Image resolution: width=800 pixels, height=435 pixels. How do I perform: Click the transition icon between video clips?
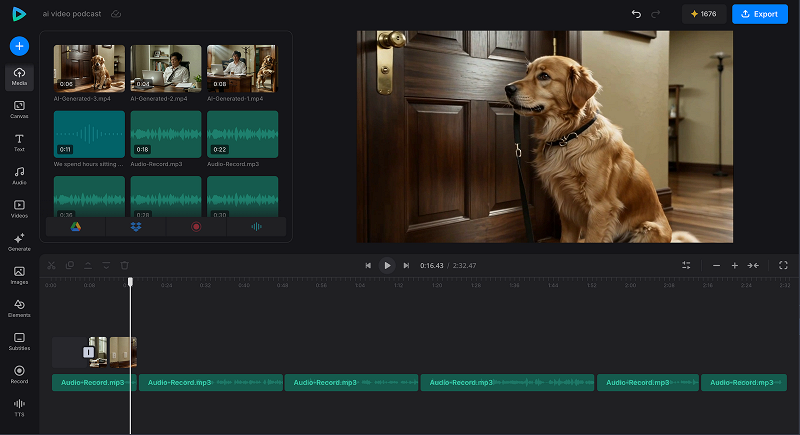(88, 352)
